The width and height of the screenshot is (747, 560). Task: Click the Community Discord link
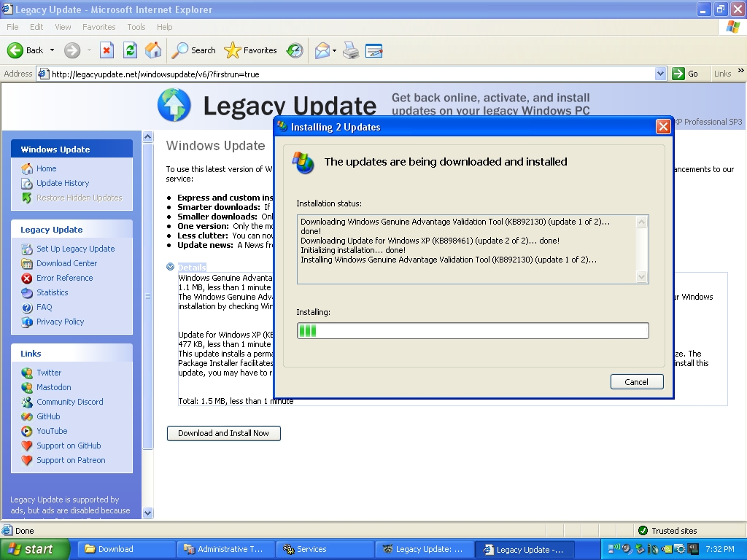70,402
